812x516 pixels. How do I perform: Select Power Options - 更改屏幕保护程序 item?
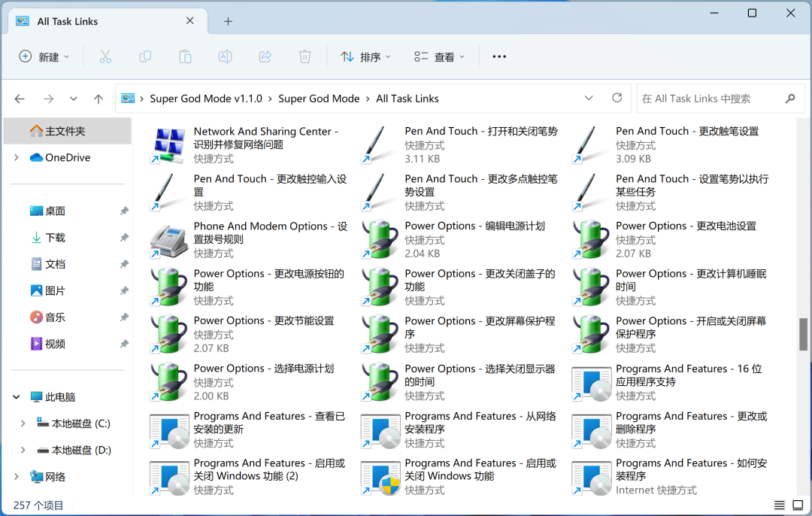461,335
